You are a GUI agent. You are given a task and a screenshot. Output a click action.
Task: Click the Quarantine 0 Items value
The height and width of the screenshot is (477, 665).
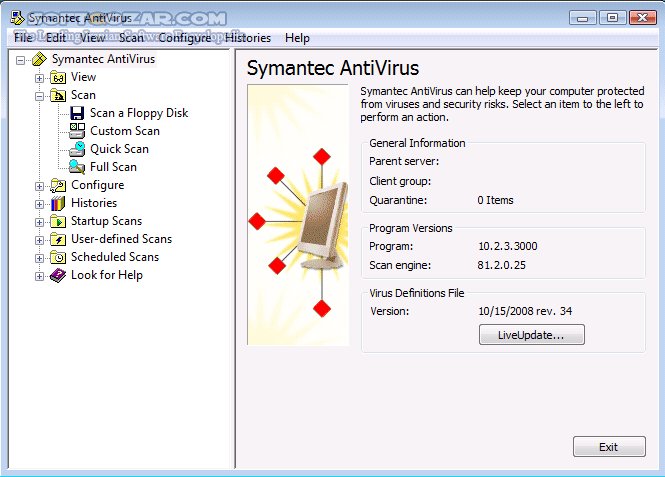click(x=495, y=200)
